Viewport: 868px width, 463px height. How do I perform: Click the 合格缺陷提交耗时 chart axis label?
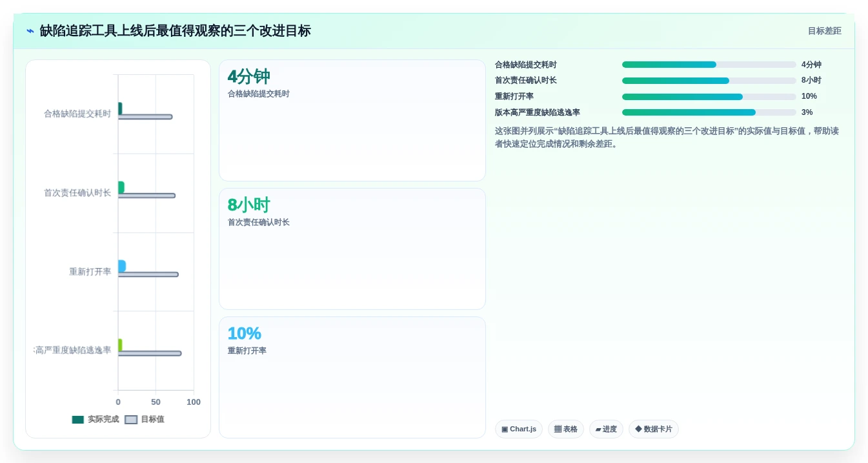click(77, 114)
